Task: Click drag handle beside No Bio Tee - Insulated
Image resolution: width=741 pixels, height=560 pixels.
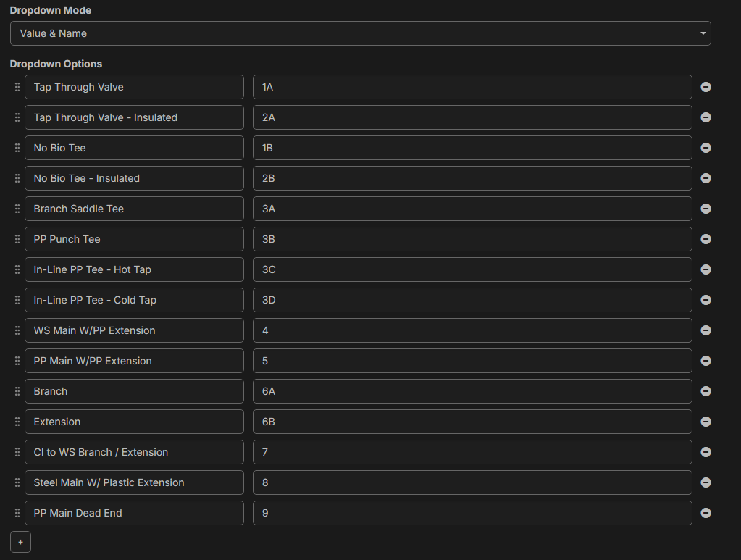Action: pyautogui.click(x=17, y=178)
